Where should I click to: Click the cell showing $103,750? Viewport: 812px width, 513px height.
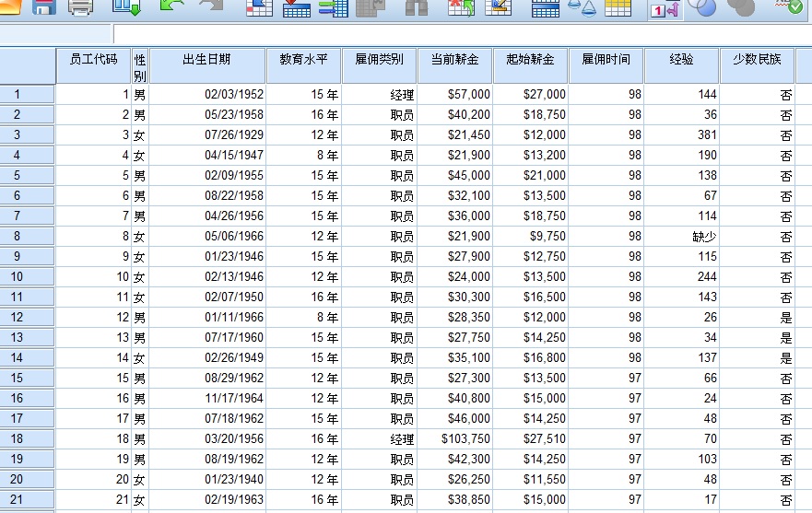pos(454,439)
